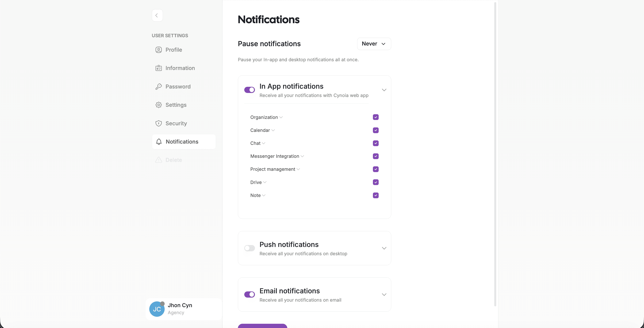Viewport: 644px width, 328px height.
Task: Click the page vertical scrollbar
Action: [495, 154]
